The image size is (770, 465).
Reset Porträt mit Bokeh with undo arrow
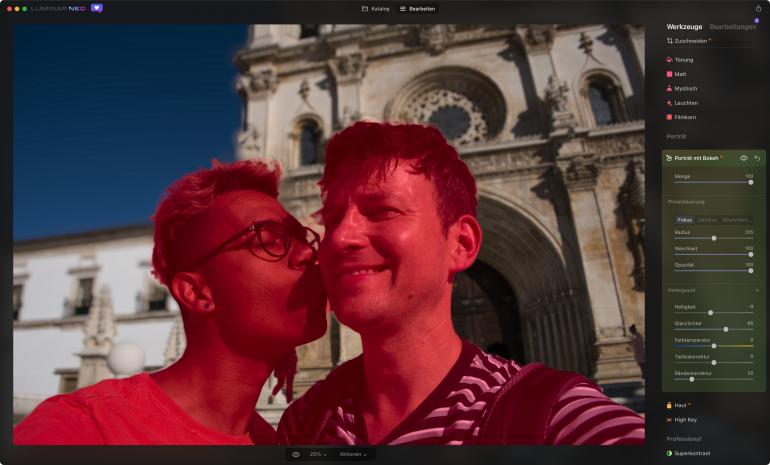(757, 158)
